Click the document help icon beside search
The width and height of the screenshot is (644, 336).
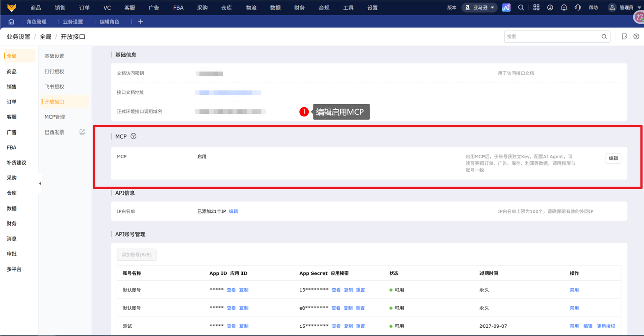(x=624, y=37)
